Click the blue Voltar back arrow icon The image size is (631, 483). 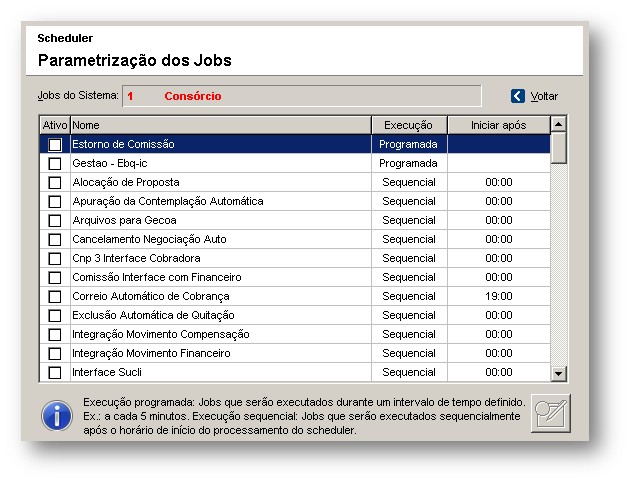518,96
